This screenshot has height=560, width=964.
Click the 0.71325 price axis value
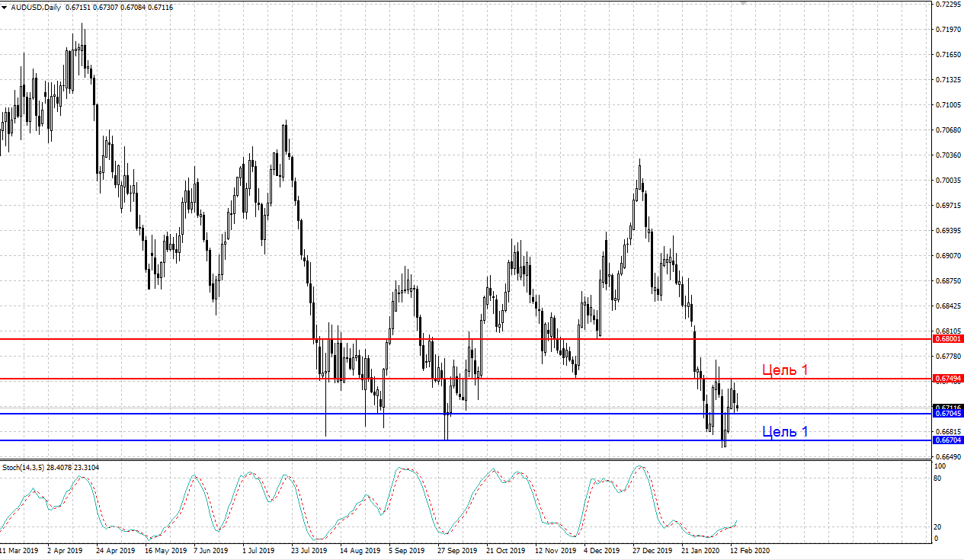coord(949,80)
